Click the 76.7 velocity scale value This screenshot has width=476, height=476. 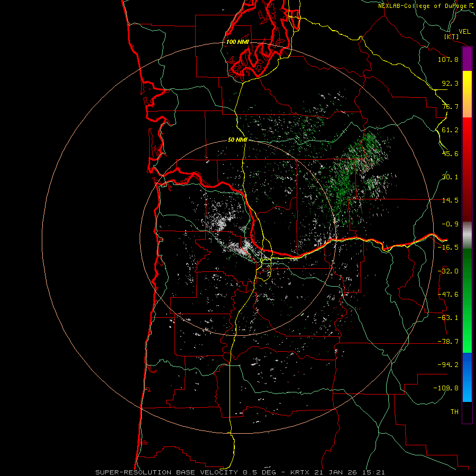coord(450,106)
